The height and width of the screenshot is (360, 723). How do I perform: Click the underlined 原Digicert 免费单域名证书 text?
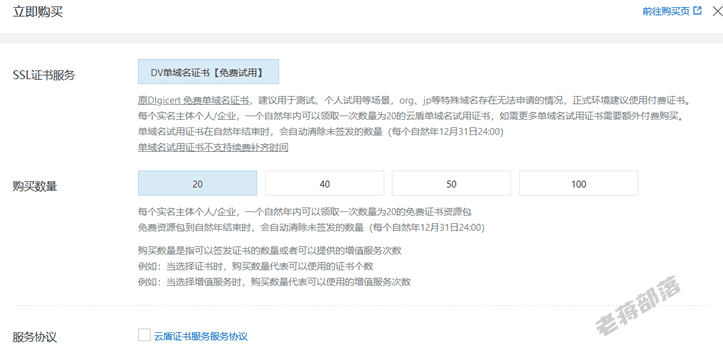(194, 100)
